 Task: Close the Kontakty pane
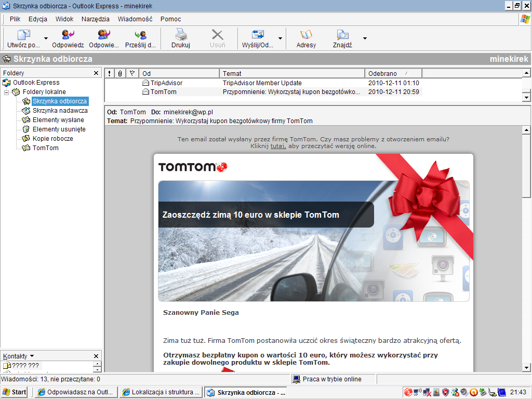click(96, 356)
